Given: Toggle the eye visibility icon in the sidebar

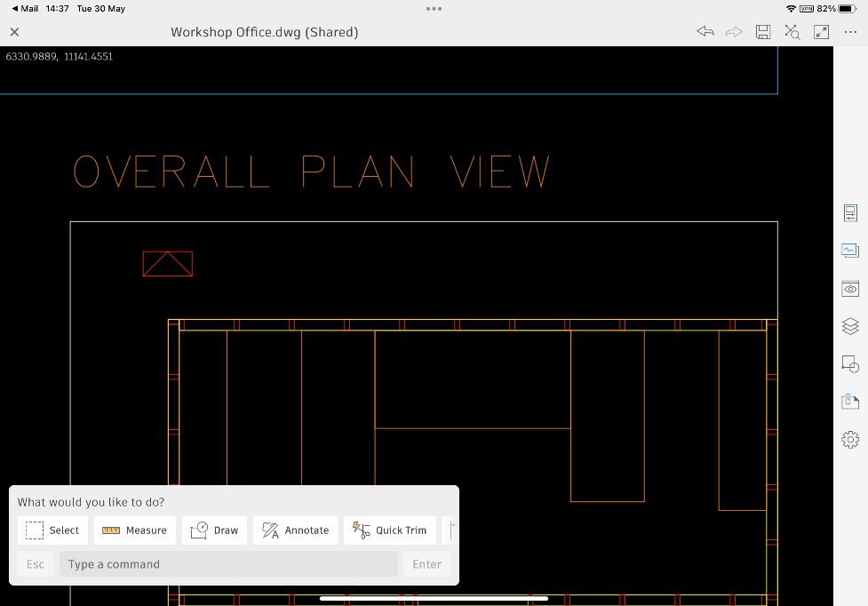Looking at the screenshot, I should (x=850, y=289).
